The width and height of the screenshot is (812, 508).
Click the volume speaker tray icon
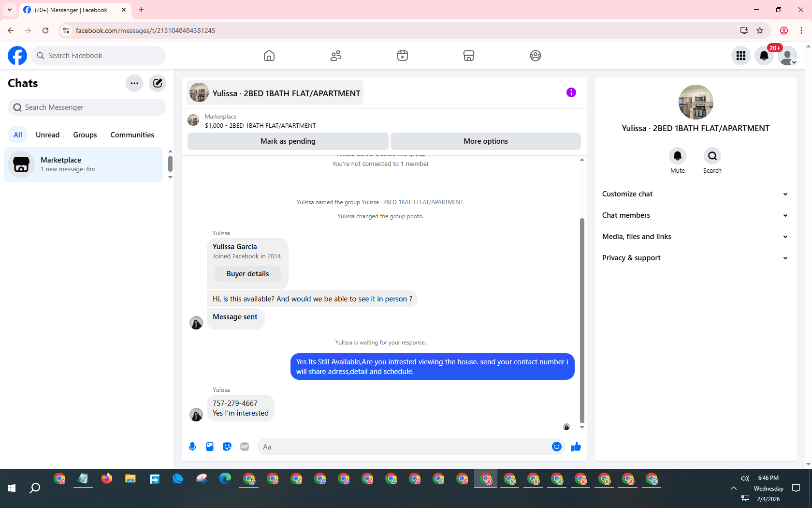click(x=745, y=478)
